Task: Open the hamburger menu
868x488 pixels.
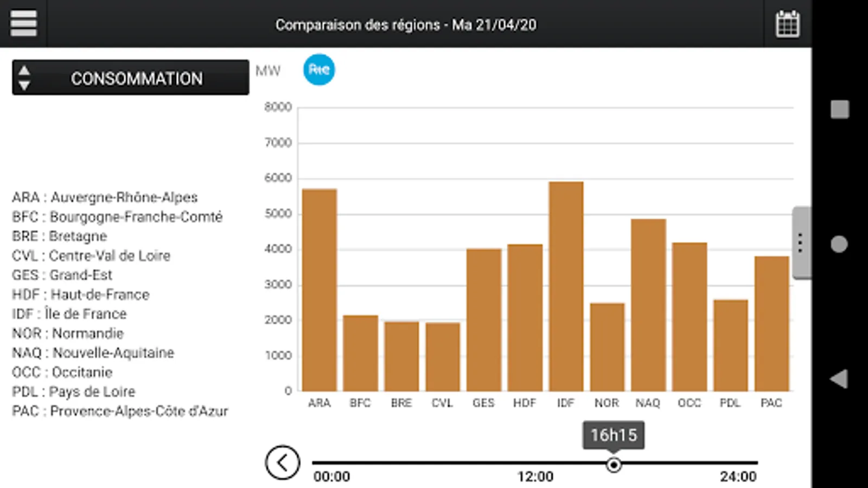Action: pyautogui.click(x=23, y=23)
